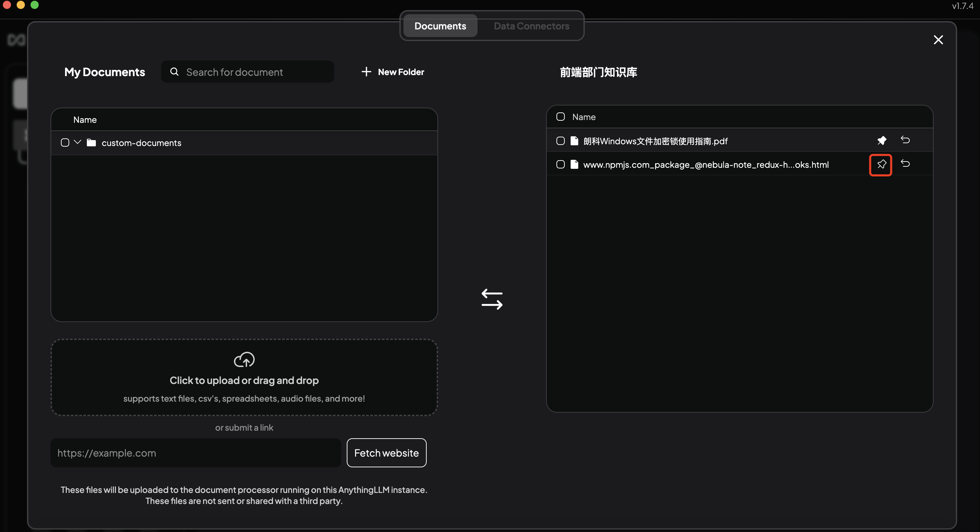The image size is (980, 532).
Task: Tick the npmjs html file checkbox
Action: click(560, 164)
